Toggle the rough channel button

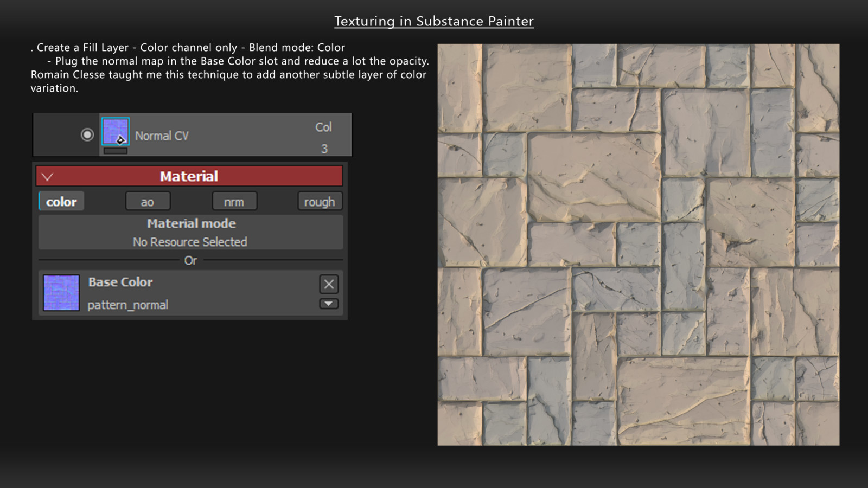coord(320,202)
